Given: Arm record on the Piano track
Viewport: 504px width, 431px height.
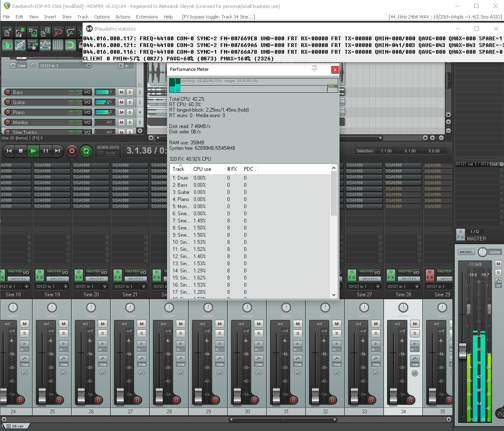Looking at the screenshot, I should tap(8, 112).
